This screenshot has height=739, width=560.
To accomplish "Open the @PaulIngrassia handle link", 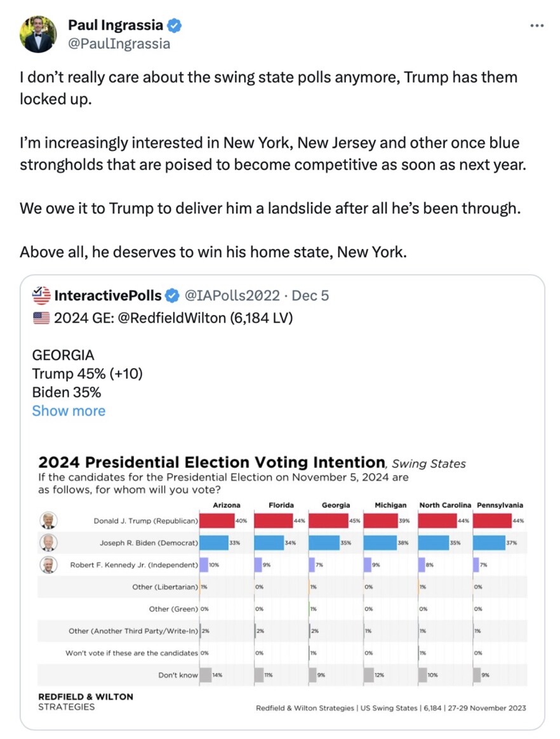I will (x=119, y=44).
